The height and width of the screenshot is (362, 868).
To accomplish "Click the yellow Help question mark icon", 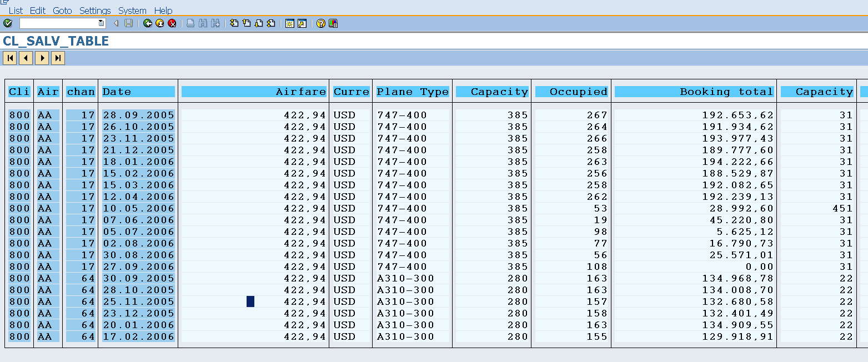I will tap(320, 23).
